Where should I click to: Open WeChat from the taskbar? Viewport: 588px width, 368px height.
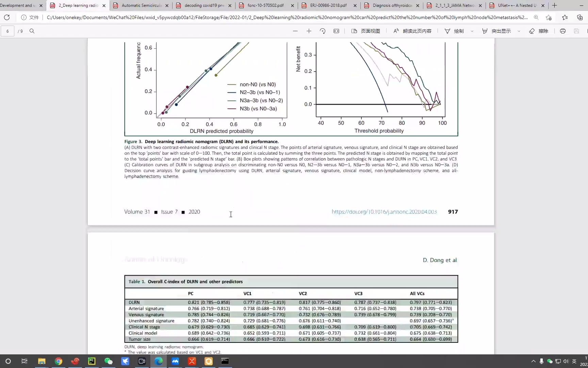[x=108, y=361]
